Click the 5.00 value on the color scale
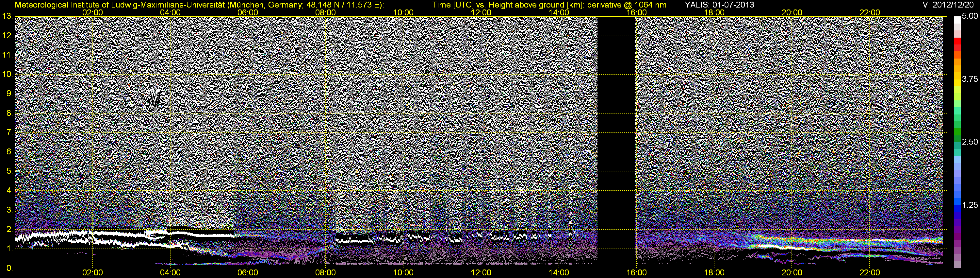 pos(970,16)
